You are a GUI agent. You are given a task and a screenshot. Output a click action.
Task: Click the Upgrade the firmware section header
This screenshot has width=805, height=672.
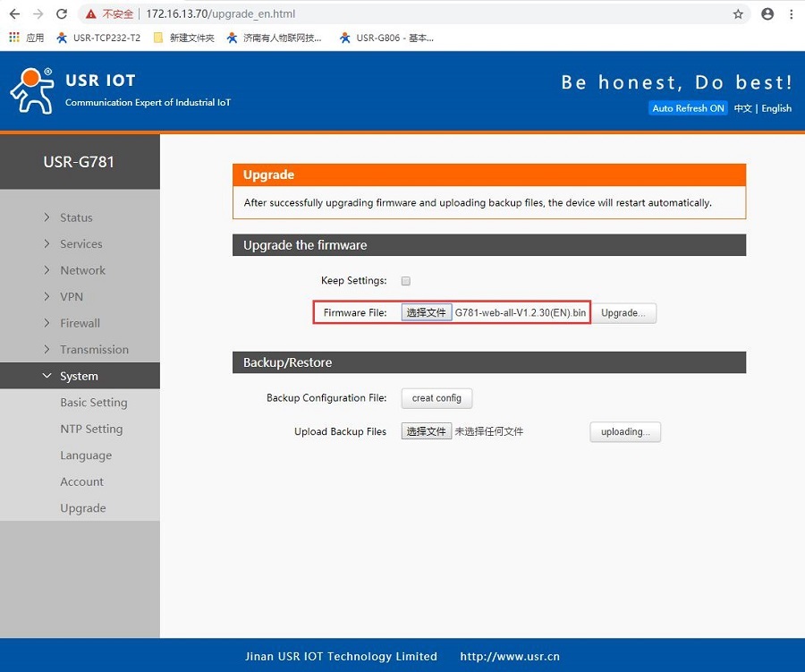[488, 245]
